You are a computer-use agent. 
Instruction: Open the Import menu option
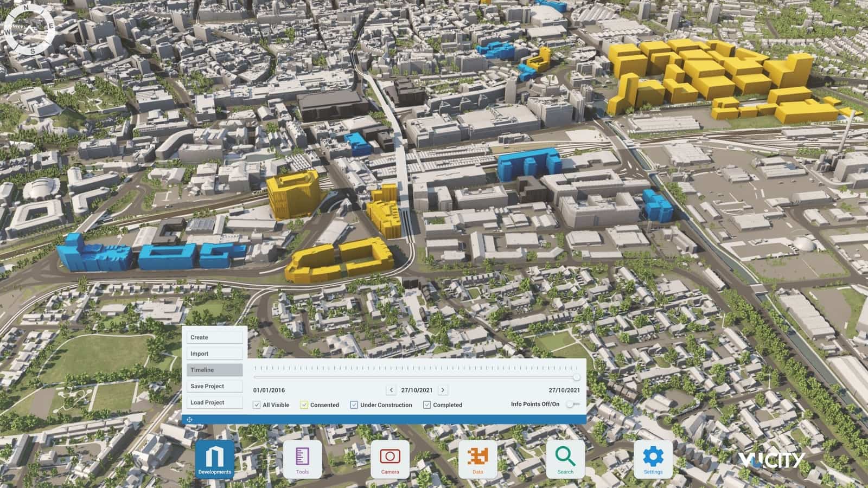click(214, 353)
